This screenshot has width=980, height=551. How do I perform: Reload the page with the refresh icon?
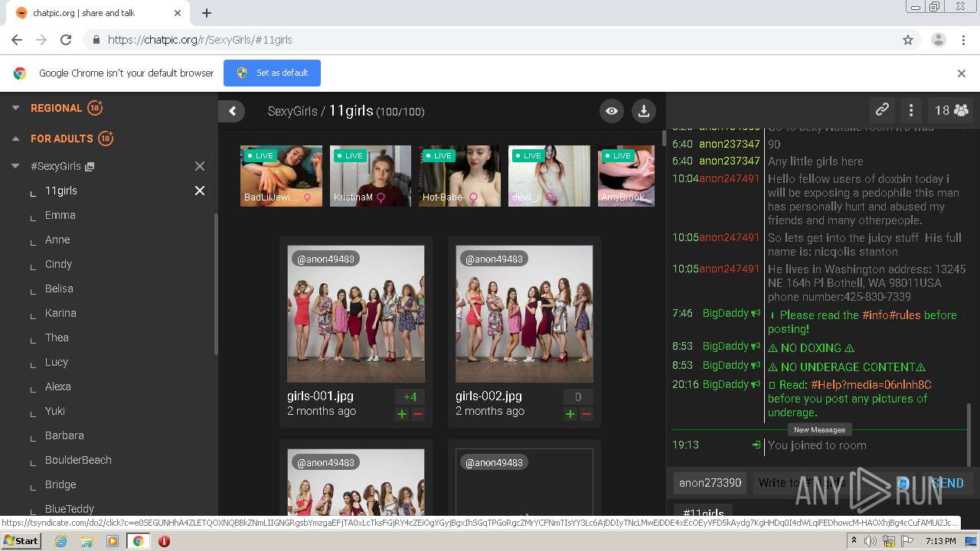[66, 40]
